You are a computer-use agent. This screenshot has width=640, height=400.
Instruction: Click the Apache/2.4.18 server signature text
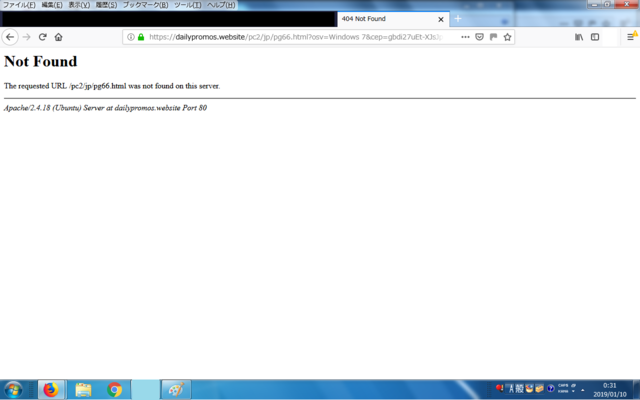pos(105,108)
